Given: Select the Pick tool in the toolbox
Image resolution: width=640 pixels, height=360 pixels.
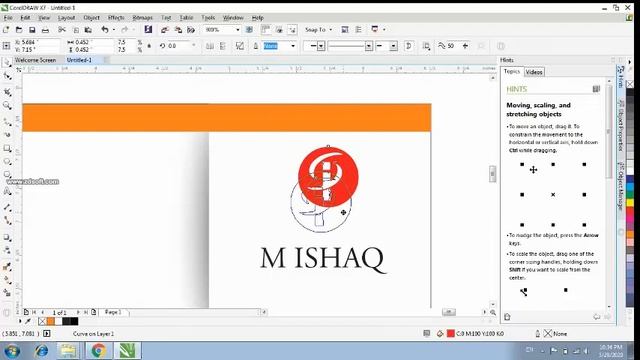Looking at the screenshot, I should pyautogui.click(x=7, y=62).
